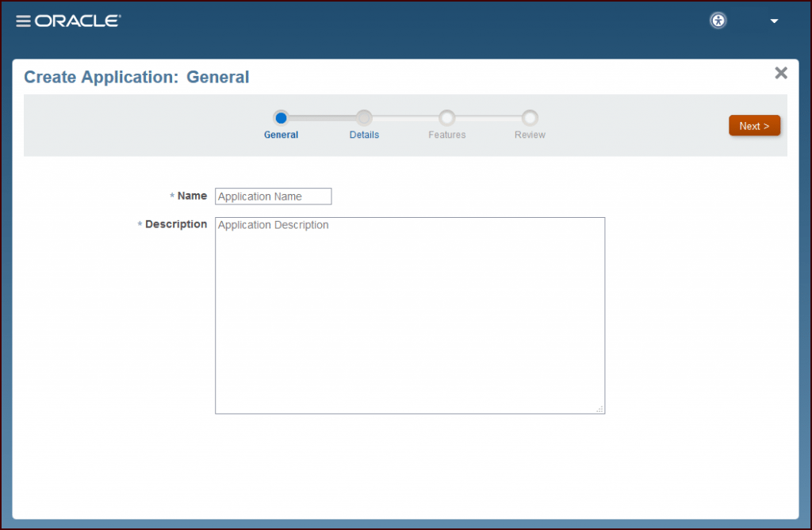Go to the General step label

coord(282,135)
